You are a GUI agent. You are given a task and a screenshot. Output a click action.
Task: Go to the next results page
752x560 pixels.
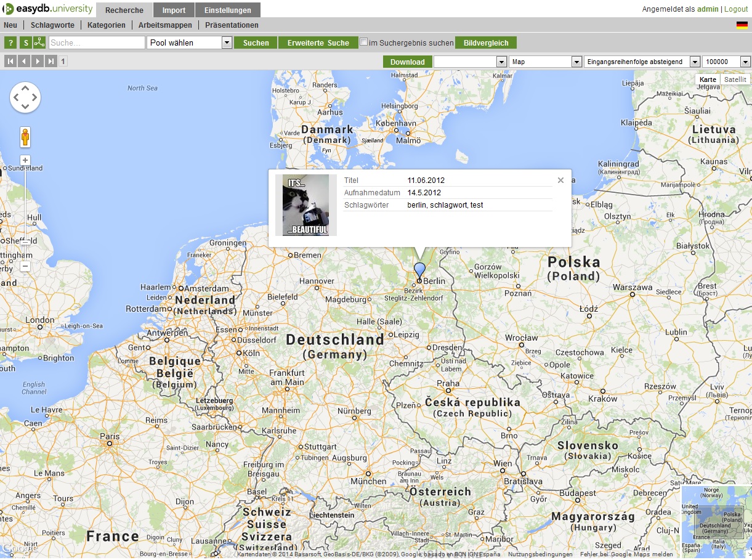[38, 61]
